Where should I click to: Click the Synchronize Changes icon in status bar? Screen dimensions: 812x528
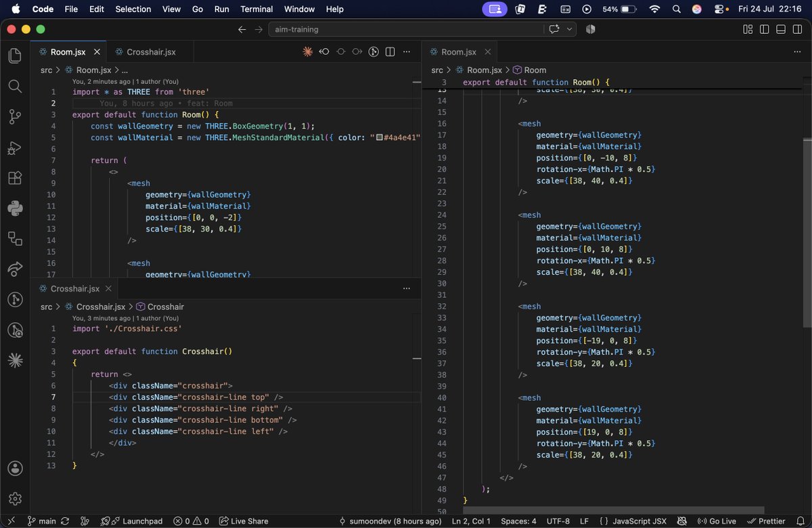pyautogui.click(x=64, y=521)
